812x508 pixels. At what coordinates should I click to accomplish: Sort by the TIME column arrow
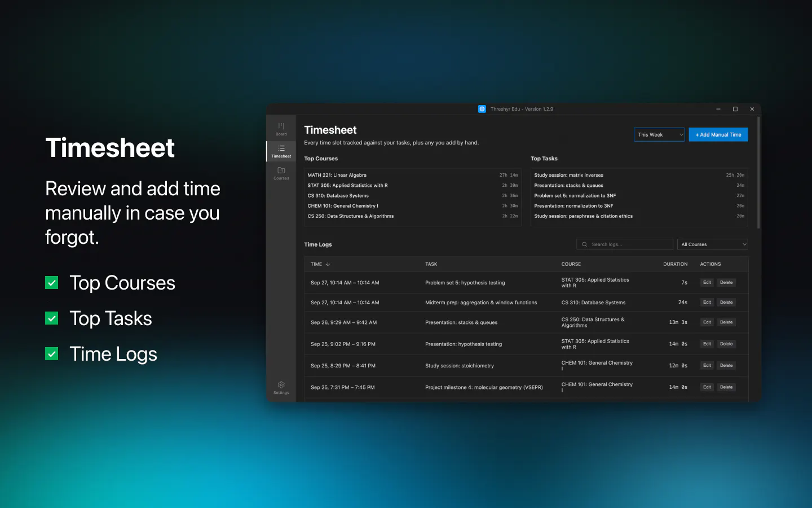pos(328,264)
